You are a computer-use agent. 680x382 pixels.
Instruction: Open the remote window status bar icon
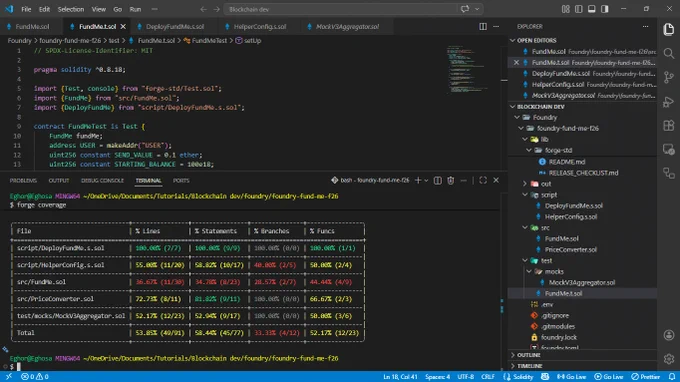[9, 377]
